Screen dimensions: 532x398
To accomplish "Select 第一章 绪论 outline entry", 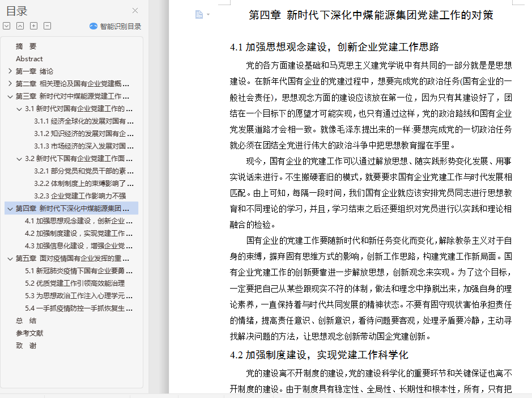I will [x=34, y=71].
